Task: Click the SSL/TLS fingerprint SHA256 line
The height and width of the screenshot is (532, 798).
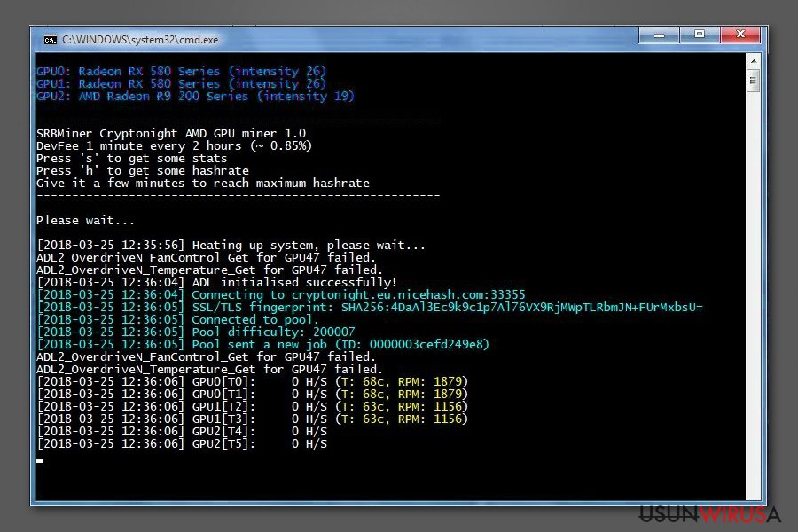Action: click(370, 307)
